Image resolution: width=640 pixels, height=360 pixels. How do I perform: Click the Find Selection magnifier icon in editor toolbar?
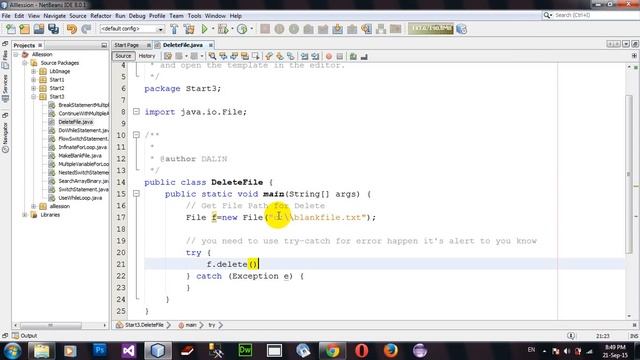coord(212,56)
